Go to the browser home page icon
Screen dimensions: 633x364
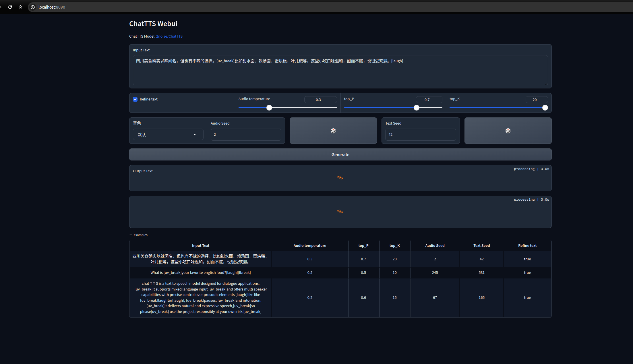pyautogui.click(x=20, y=7)
